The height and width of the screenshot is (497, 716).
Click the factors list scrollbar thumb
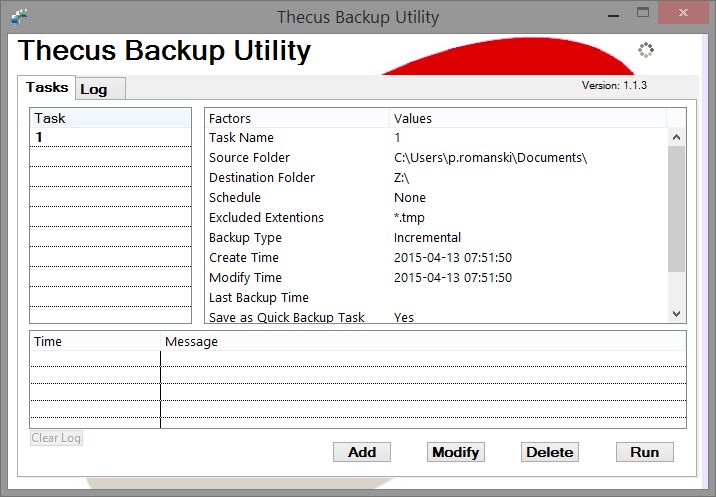[x=677, y=209]
